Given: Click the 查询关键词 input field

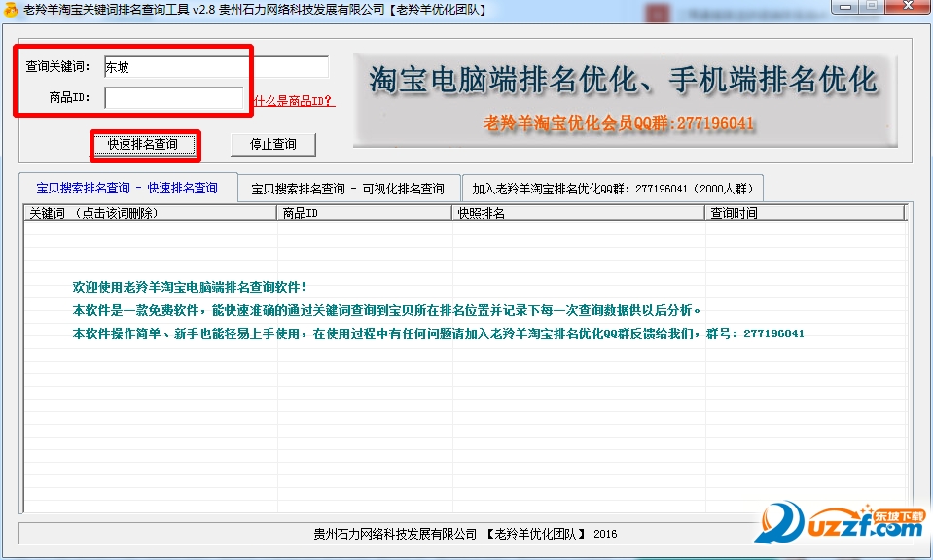Looking at the screenshot, I should [x=216, y=67].
